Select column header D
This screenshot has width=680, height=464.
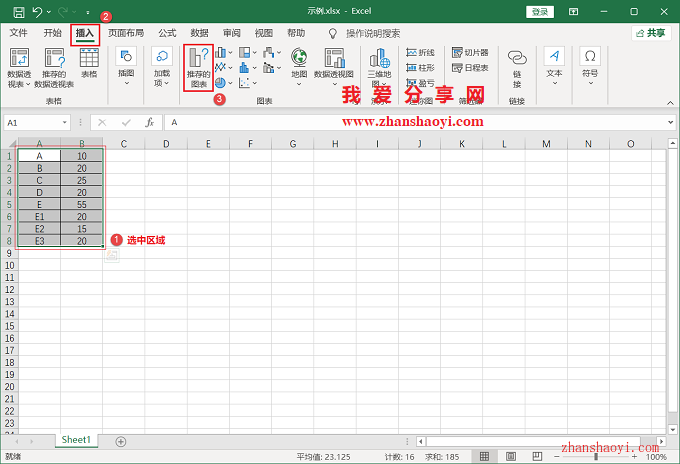[166, 144]
